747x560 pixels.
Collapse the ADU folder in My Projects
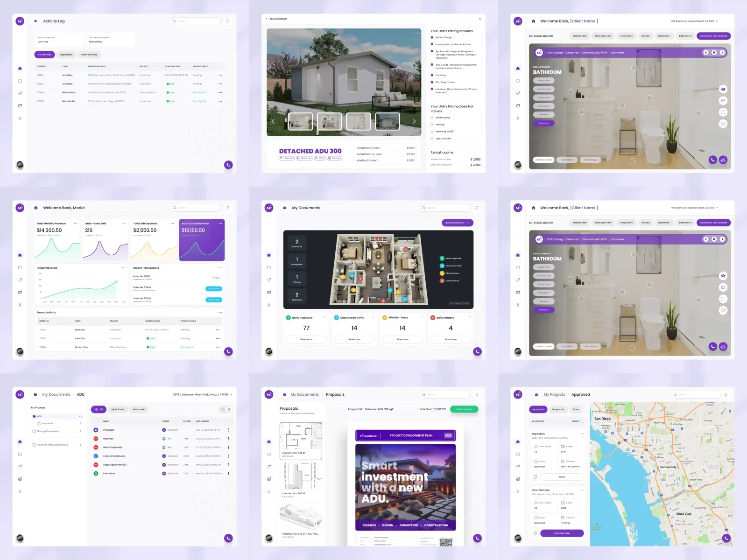click(x=80, y=416)
